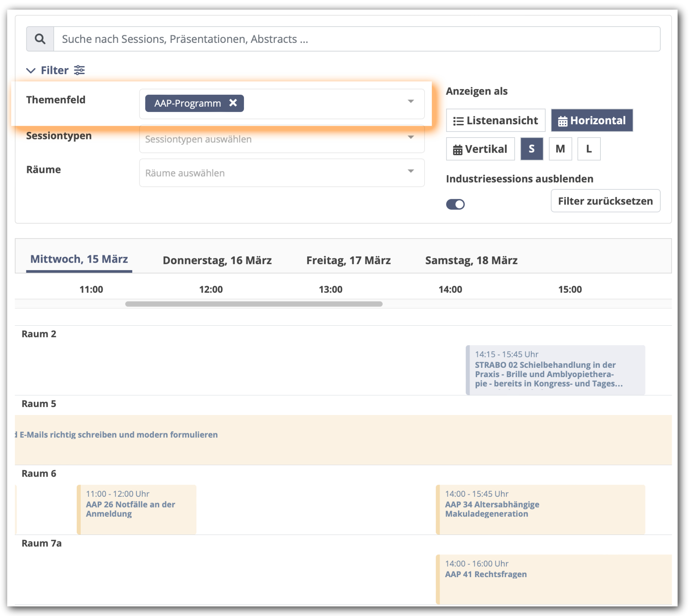This screenshot has height=616, width=692.
Task: Click the horizontal timeline scrollbar
Action: (x=254, y=304)
